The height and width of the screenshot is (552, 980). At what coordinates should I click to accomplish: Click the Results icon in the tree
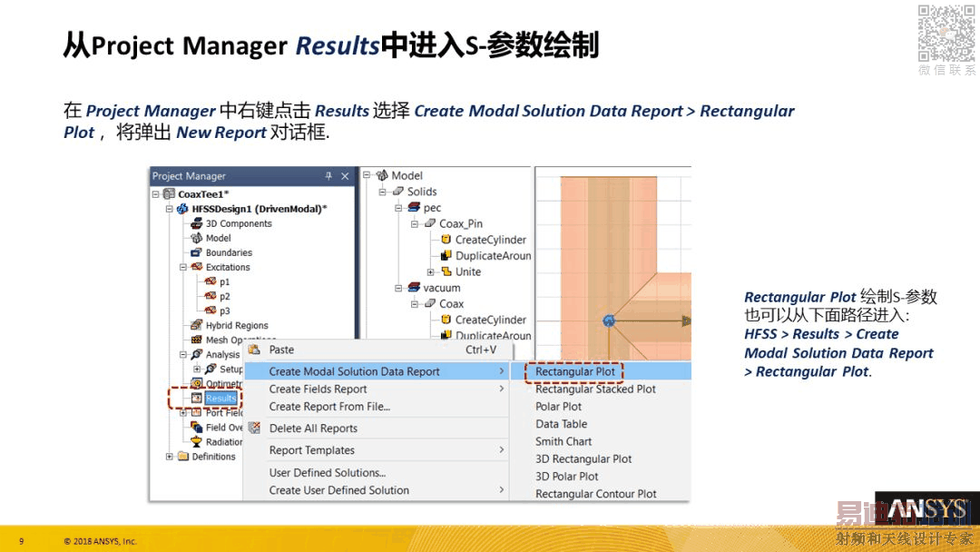click(196, 399)
